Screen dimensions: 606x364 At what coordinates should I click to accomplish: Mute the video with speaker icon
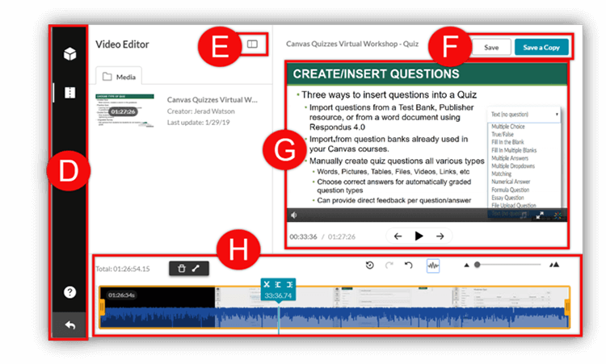293,215
